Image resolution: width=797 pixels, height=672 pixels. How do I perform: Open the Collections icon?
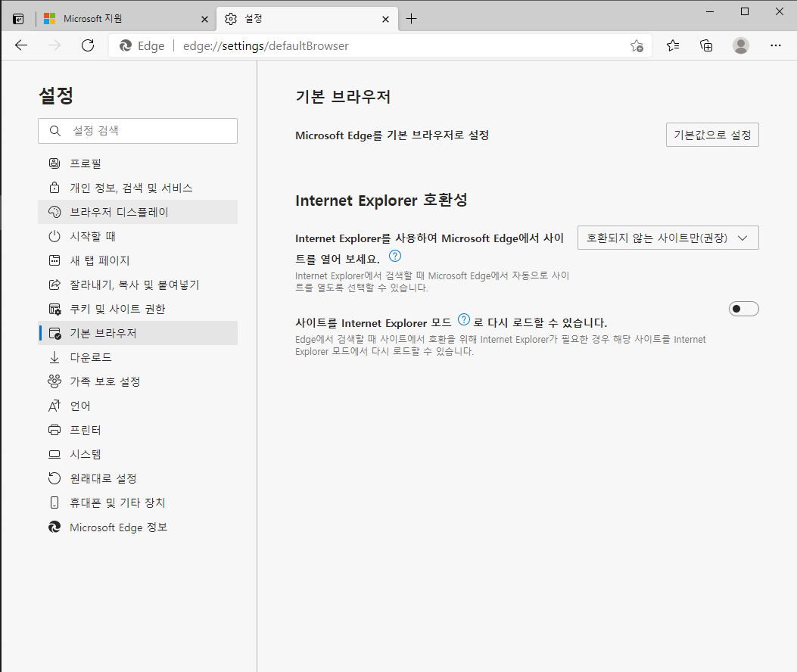pos(706,45)
